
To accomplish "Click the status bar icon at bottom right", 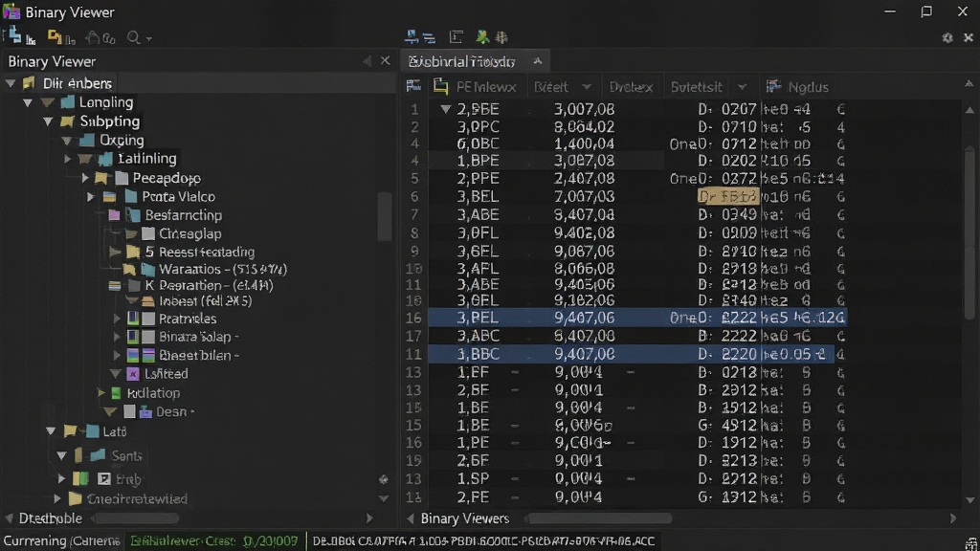I will tap(970, 543).
